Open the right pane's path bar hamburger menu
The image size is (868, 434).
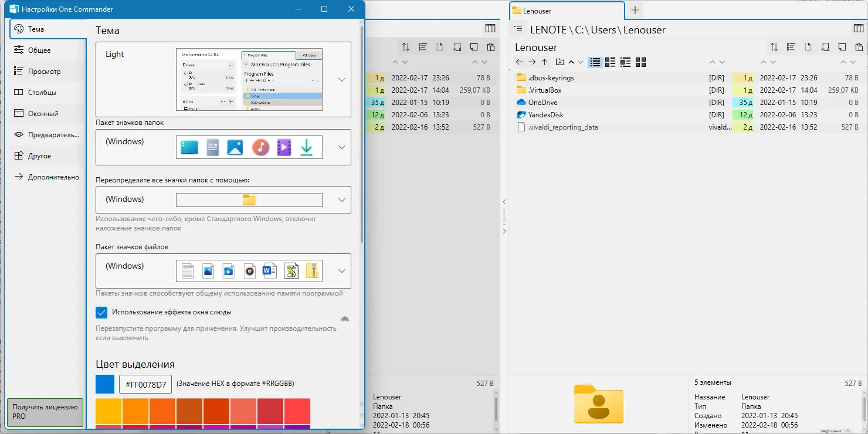coord(518,29)
